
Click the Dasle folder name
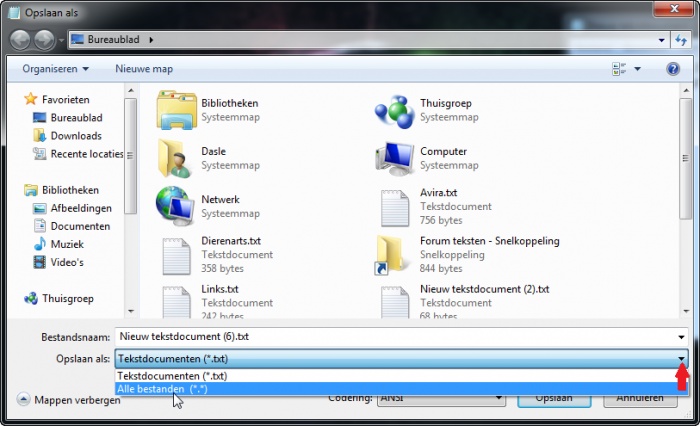pos(213,151)
